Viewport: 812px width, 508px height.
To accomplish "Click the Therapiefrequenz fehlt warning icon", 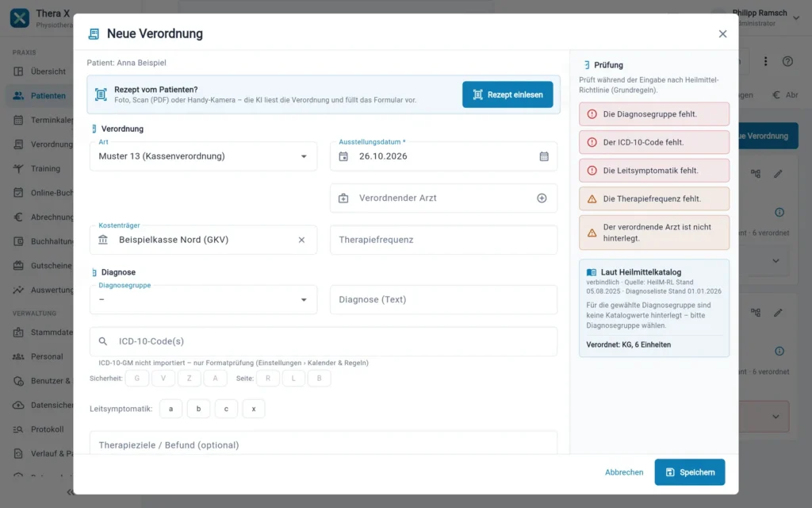I will point(592,198).
